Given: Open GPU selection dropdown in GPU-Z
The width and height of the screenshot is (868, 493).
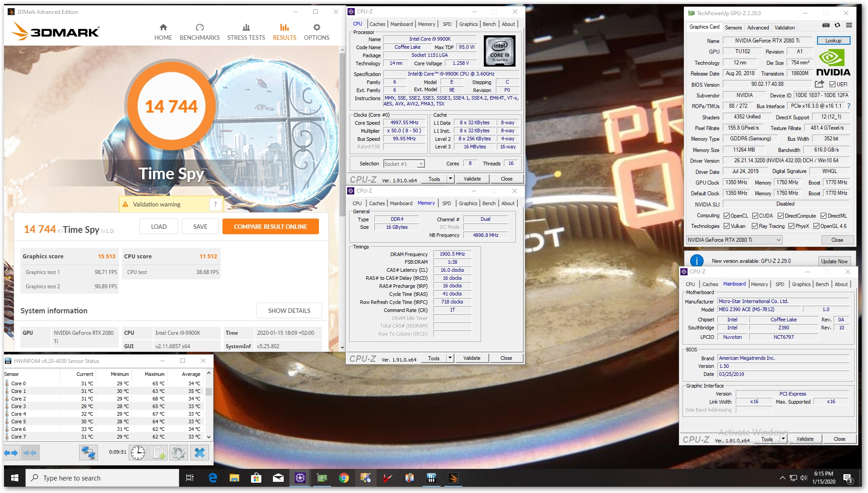Looking at the screenshot, I should pos(734,240).
